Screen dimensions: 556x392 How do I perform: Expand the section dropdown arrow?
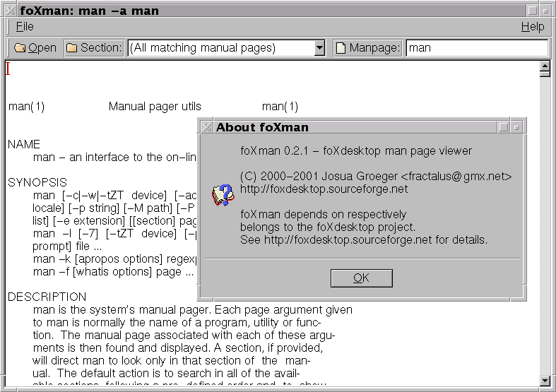click(319, 48)
